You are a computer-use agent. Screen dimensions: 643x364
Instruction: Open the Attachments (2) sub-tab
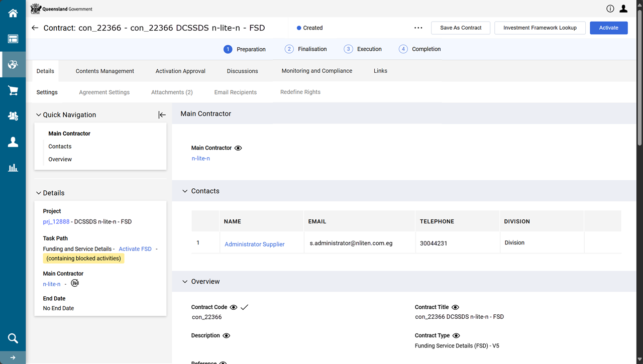pos(172,92)
